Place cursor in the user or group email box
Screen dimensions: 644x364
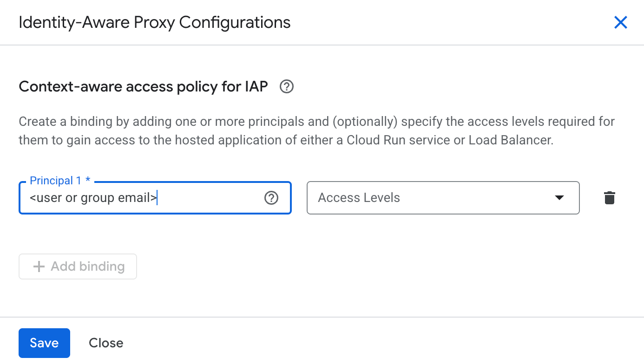(x=139, y=198)
